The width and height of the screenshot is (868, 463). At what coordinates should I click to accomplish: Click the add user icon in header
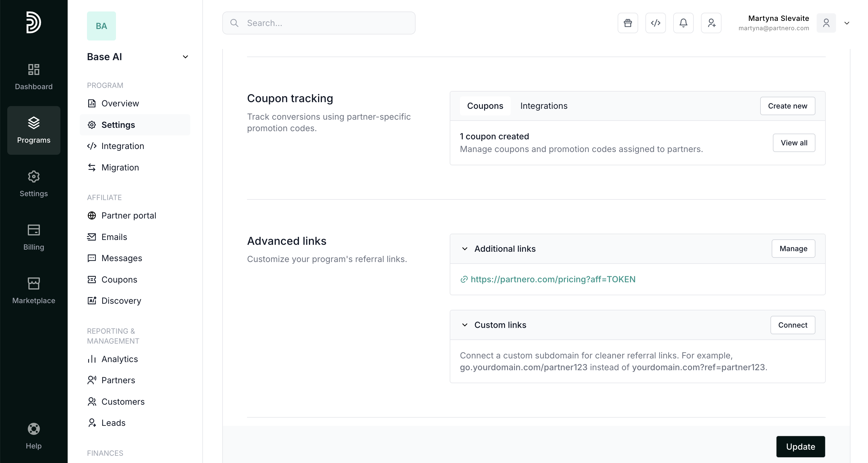tap(711, 23)
